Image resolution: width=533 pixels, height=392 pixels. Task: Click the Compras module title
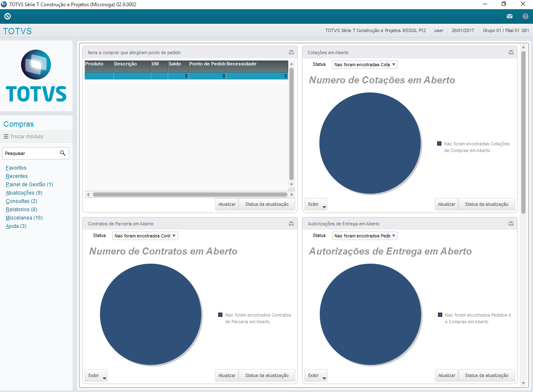point(19,124)
